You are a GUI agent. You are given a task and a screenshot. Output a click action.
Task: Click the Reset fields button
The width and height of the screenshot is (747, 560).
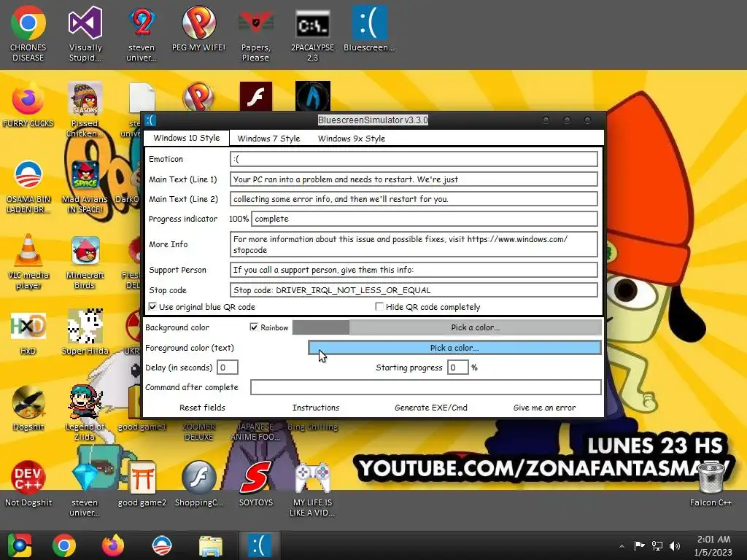coord(202,408)
